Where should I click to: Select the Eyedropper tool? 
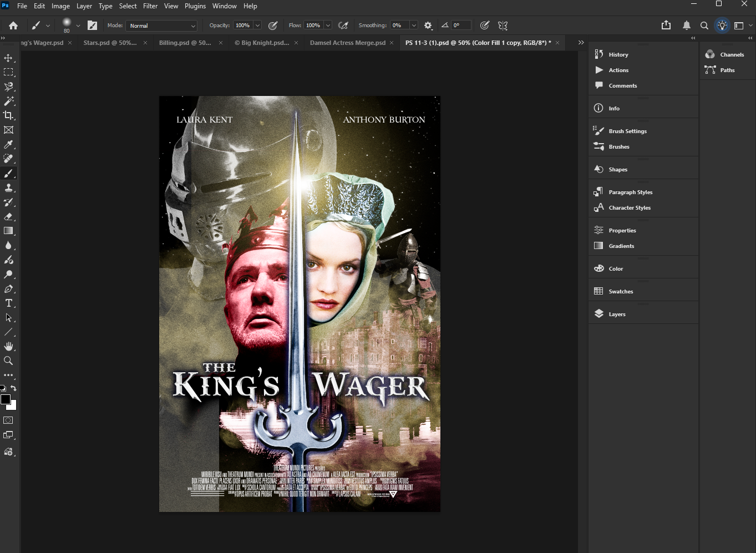8,145
